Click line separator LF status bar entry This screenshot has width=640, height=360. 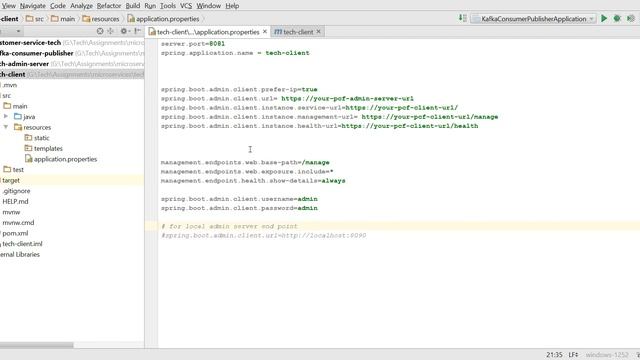point(573,355)
